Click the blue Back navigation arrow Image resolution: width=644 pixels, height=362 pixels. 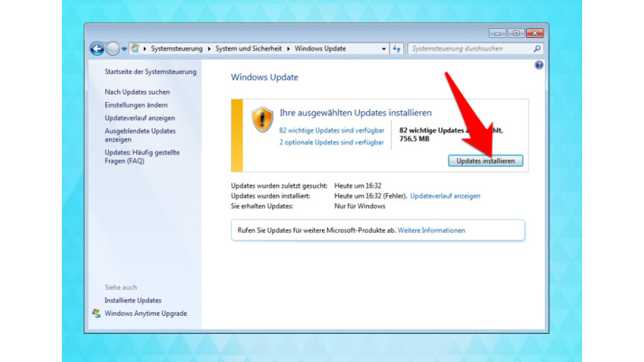(98, 49)
